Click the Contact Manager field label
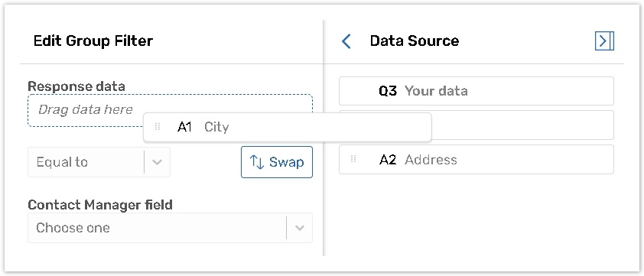 tap(100, 205)
